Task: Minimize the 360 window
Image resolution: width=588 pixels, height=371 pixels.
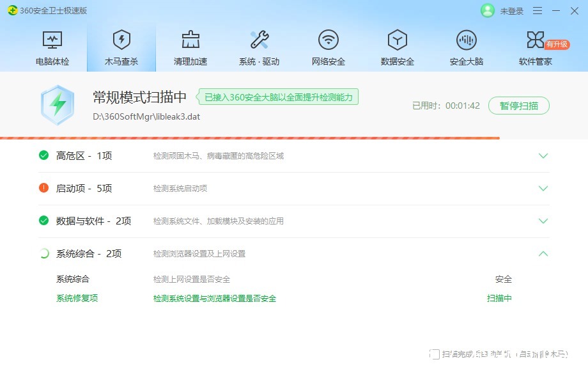Action: coord(556,11)
